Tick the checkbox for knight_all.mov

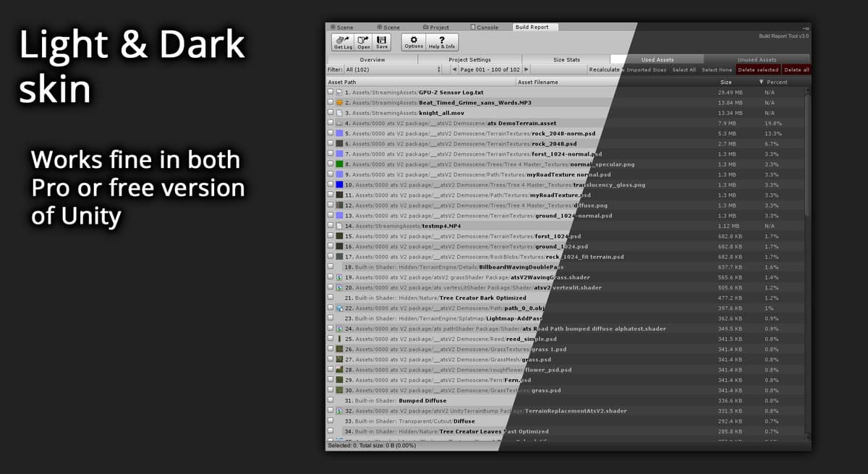pyautogui.click(x=331, y=113)
